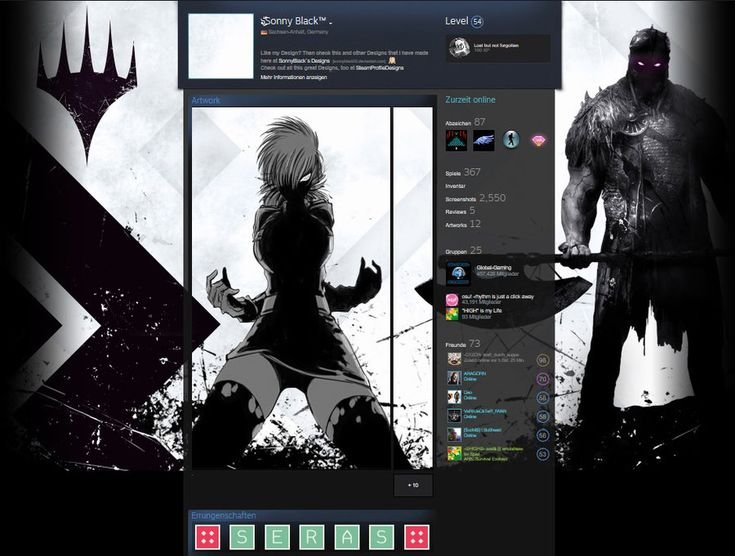Click the level 98 friend badge
Image resolution: width=735 pixels, height=556 pixels.
pyautogui.click(x=542, y=360)
